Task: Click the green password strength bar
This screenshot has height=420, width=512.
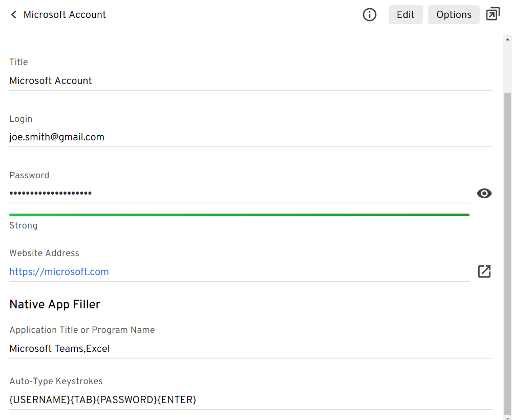Action: click(x=239, y=215)
